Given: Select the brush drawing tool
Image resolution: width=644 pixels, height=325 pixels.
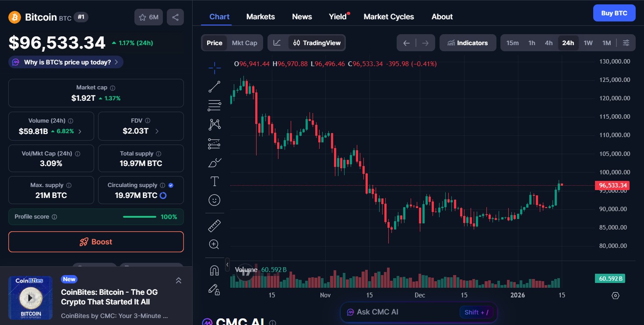Looking at the screenshot, I should coord(214,162).
